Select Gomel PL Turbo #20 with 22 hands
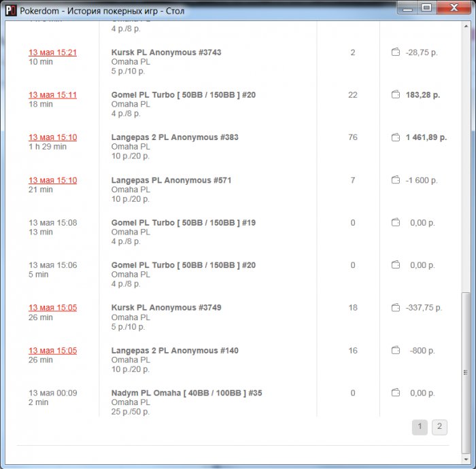Screen dimensions: 476x469 [184, 95]
